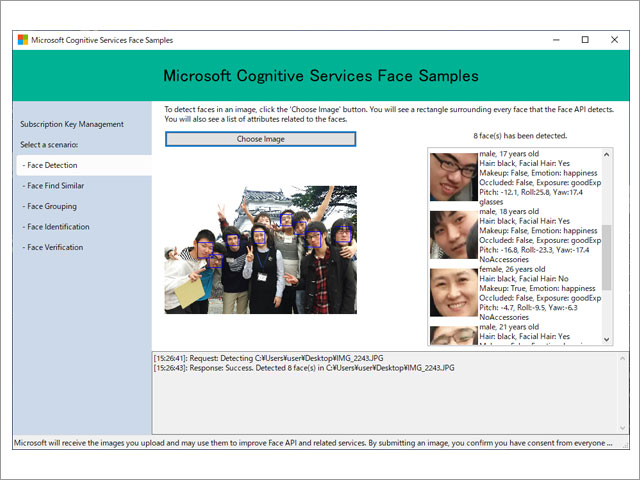
Task: Click the Microsoft logo icon in title bar
Action: [x=23, y=40]
